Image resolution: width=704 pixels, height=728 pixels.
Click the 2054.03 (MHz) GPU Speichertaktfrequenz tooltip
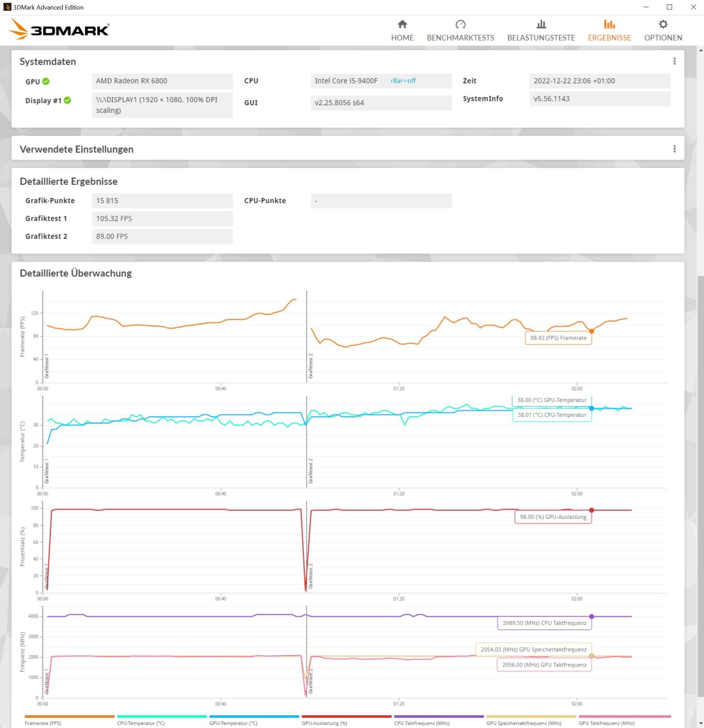tap(534, 650)
